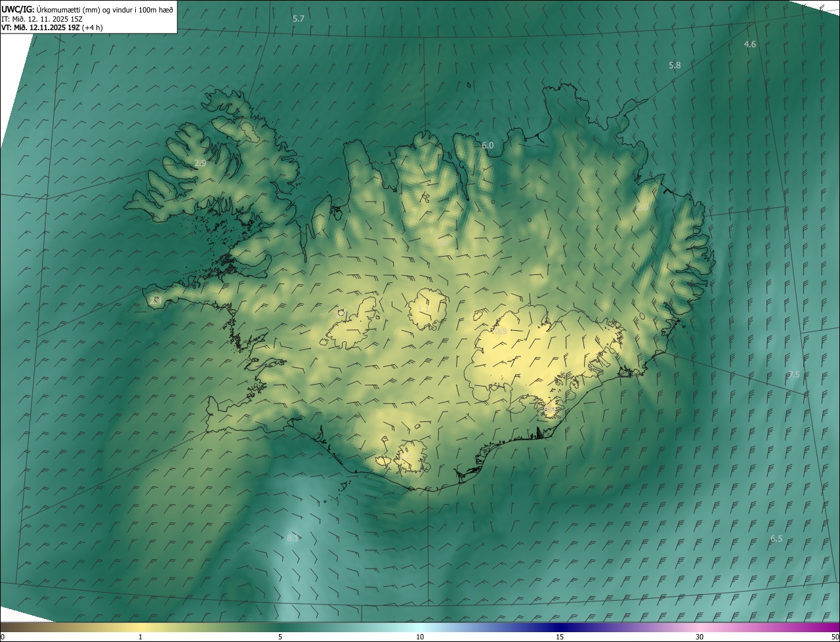This screenshot has width=840, height=642.
Task: Click the 1.1 value on Hofsjökull glacier
Action: [423, 308]
